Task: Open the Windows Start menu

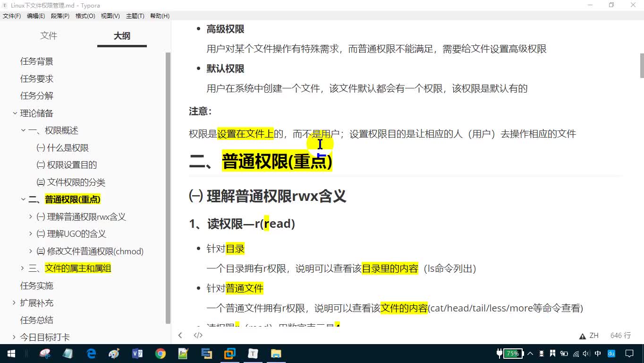Action: 11,353
